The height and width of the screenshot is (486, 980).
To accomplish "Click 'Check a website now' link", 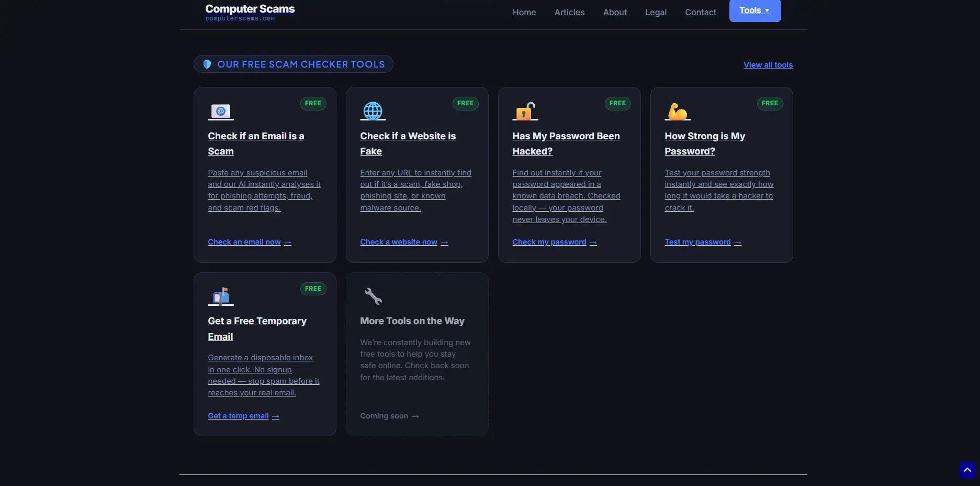I will [x=404, y=242].
